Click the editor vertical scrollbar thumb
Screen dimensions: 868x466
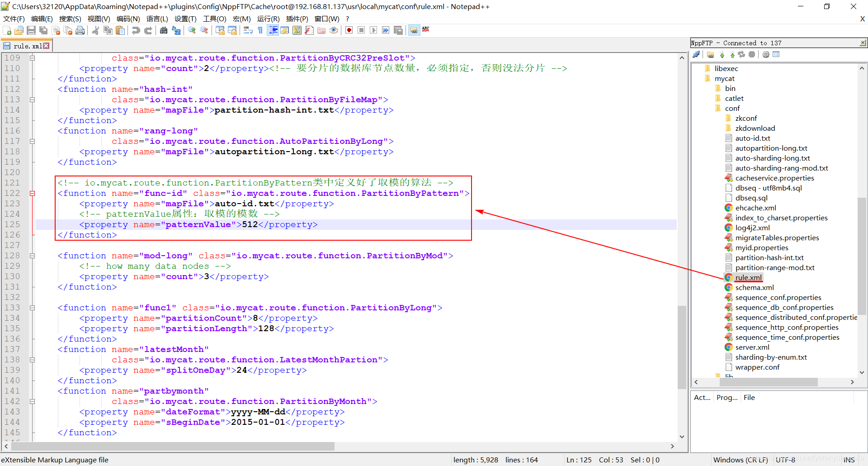pyautogui.click(x=682, y=347)
